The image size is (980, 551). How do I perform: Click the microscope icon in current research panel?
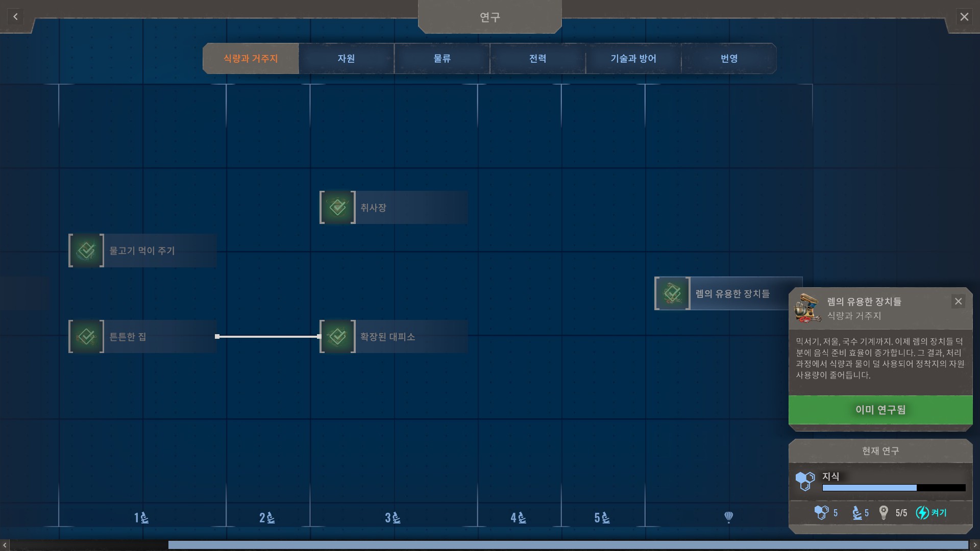click(857, 513)
